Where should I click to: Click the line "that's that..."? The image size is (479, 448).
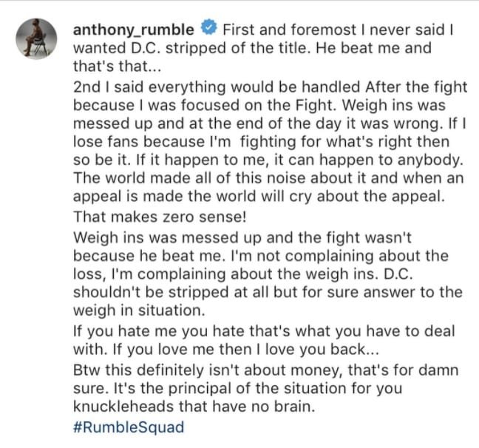(117, 66)
